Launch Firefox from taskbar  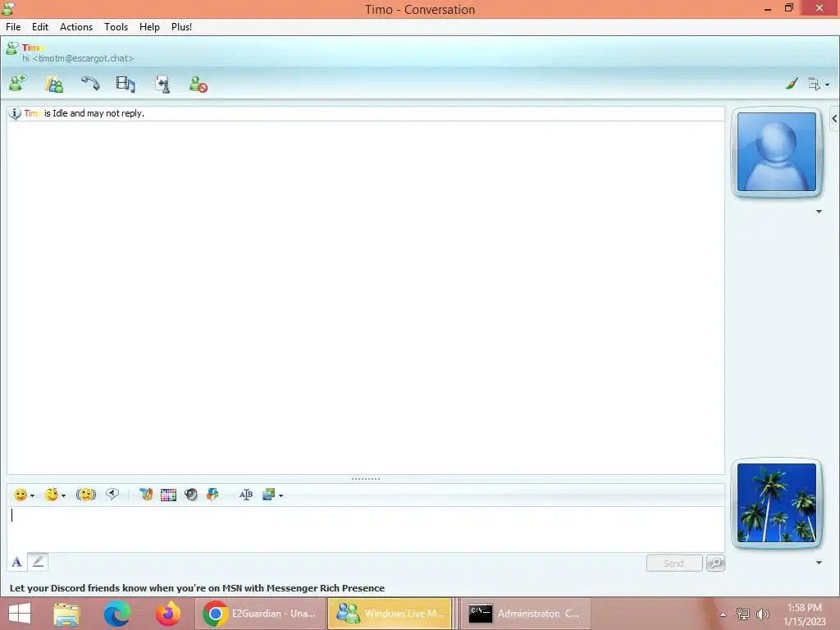[x=167, y=614]
